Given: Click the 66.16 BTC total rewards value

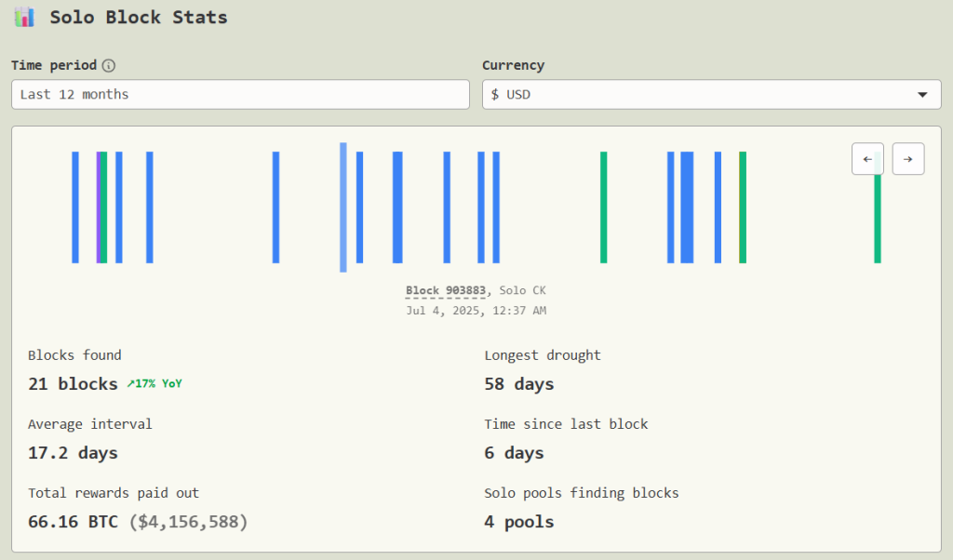Looking at the screenshot, I should tap(73, 522).
